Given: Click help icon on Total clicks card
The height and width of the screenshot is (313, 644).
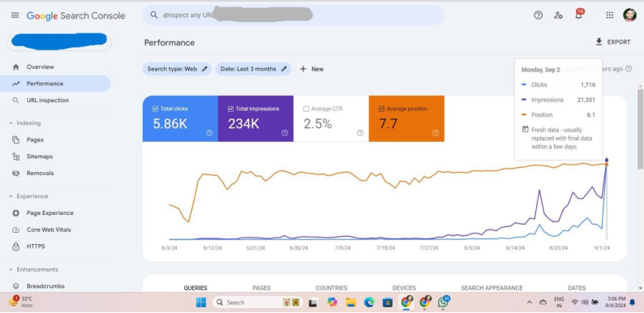Looking at the screenshot, I should pyautogui.click(x=209, y=133).
